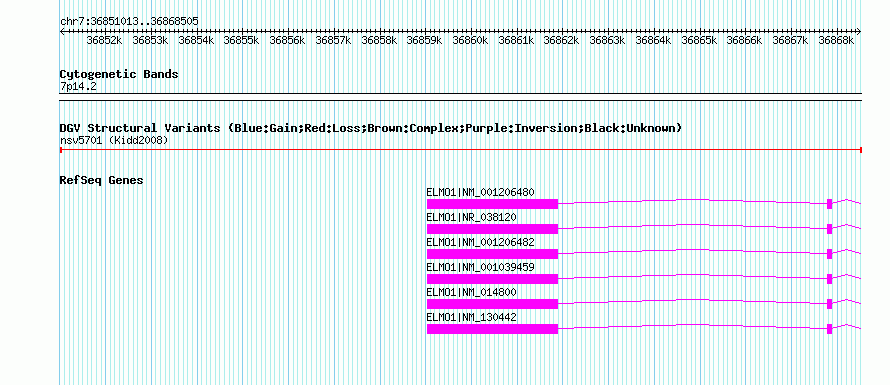
Task: Click the 36854k ruler tick label
Action: 196,40
